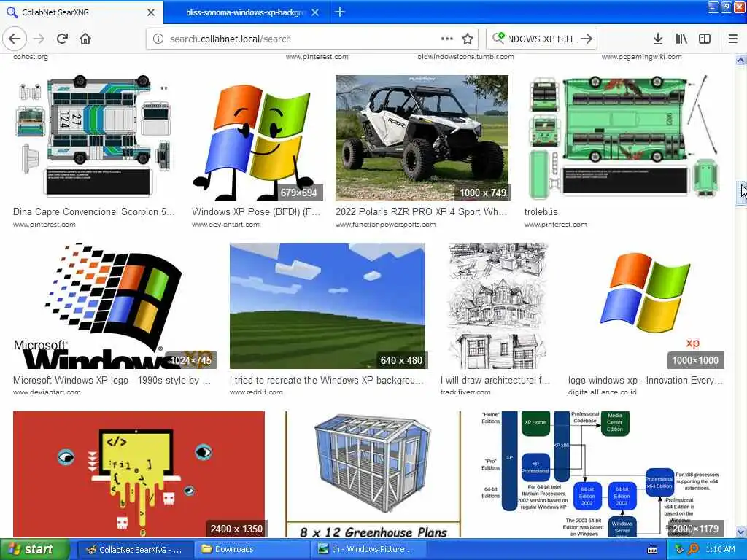747x560 pixels.
Task: Click the on-screen keyboard tray icon
Action: 652,550
